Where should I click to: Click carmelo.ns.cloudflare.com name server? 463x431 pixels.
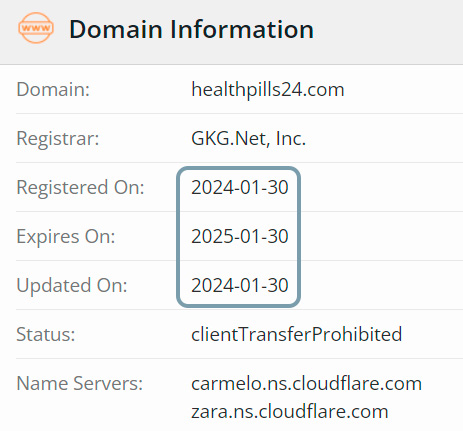point(306,383)
